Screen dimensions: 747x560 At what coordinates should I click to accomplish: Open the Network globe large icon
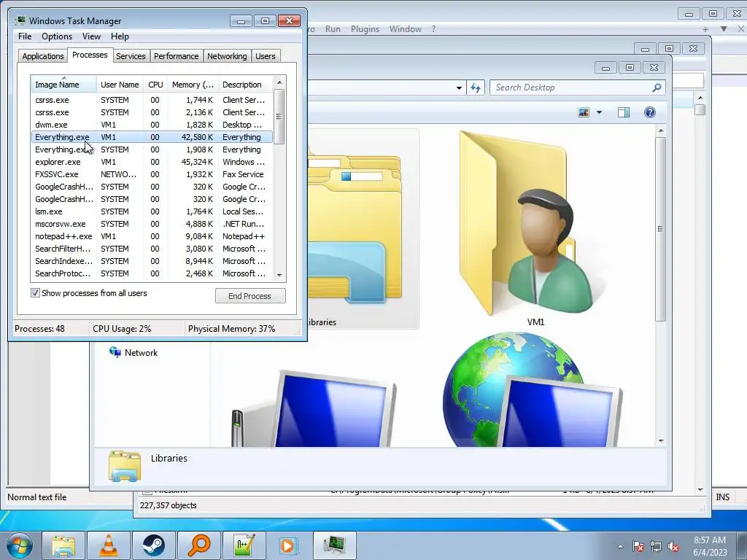coord(533,391)
